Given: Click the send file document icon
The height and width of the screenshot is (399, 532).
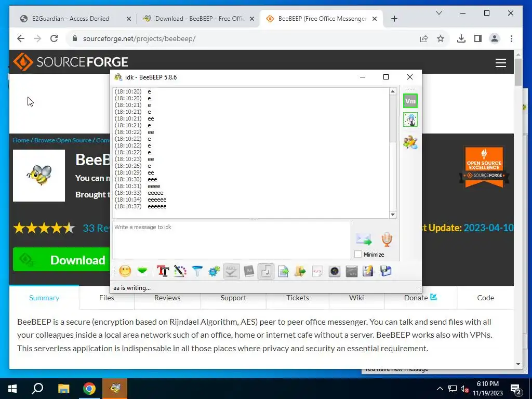Looking at the screenshot, I should point(283,271).
